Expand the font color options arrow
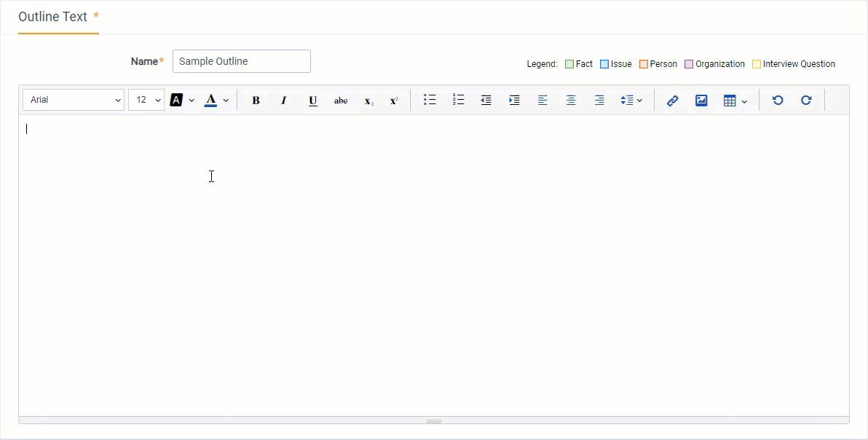 click(226, 101)
